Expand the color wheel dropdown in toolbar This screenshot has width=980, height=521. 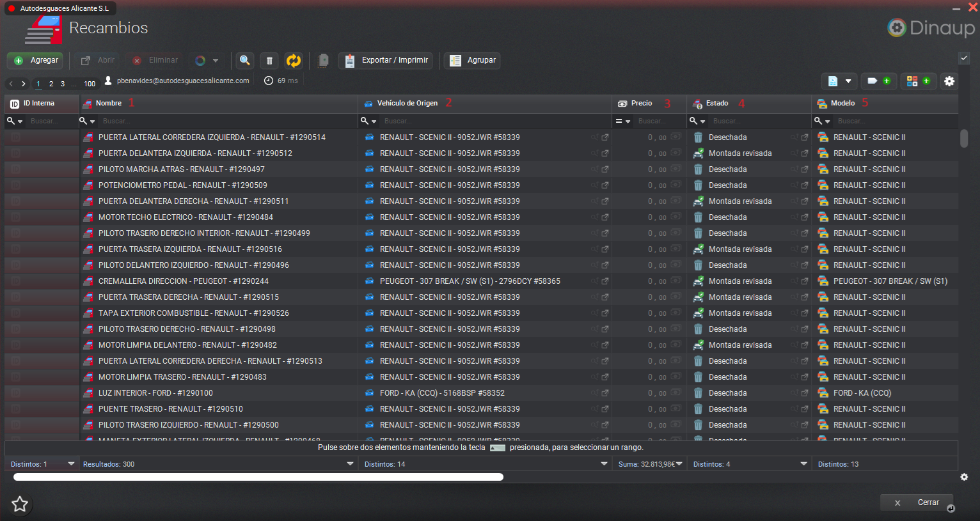(216, 61)
